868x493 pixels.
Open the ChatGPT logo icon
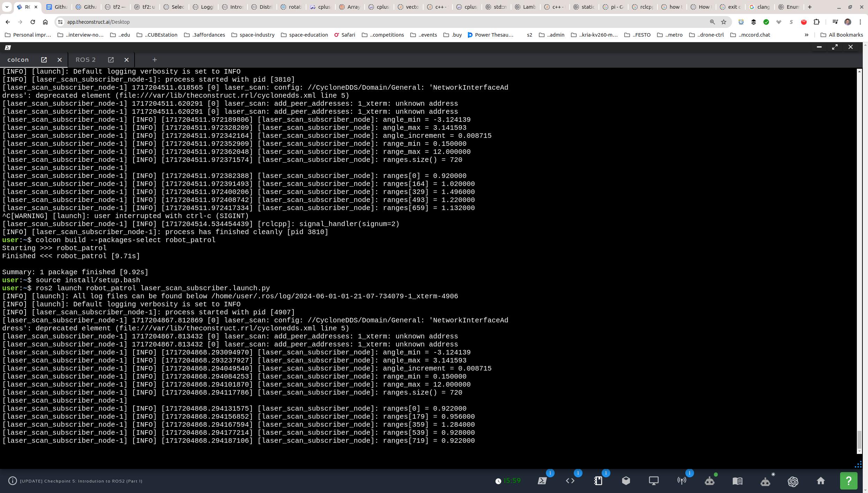[793, 481]
